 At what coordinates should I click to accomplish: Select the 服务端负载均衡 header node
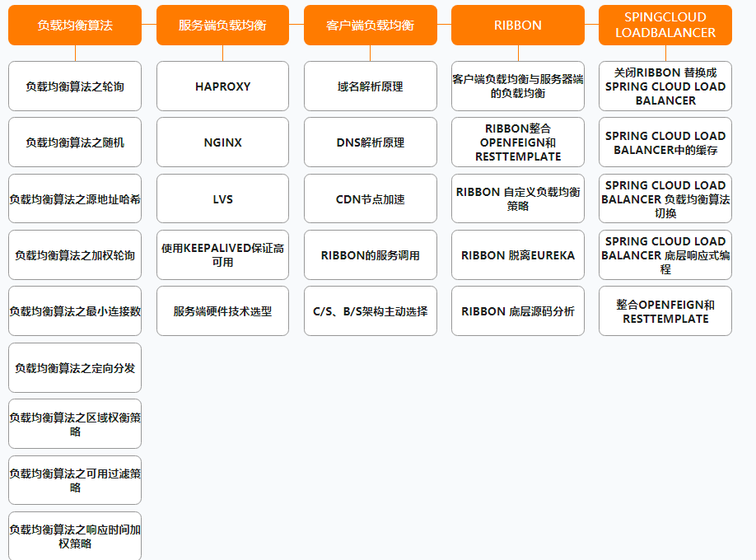click(x=222, y=25)
